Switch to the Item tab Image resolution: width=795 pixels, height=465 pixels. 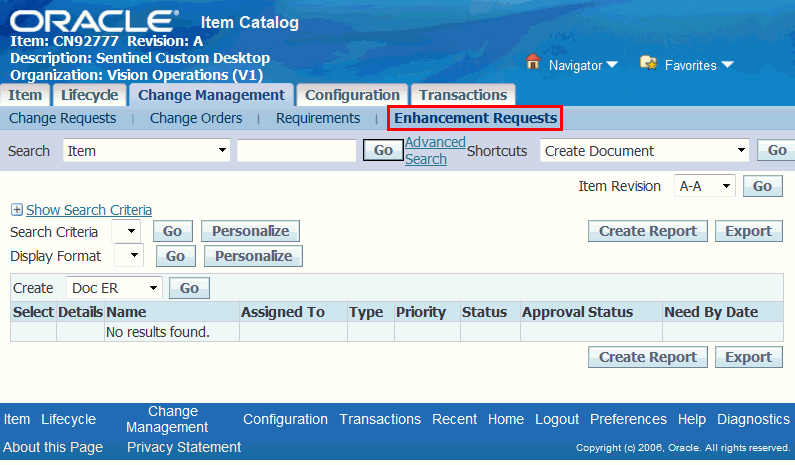tap(25, 95)
